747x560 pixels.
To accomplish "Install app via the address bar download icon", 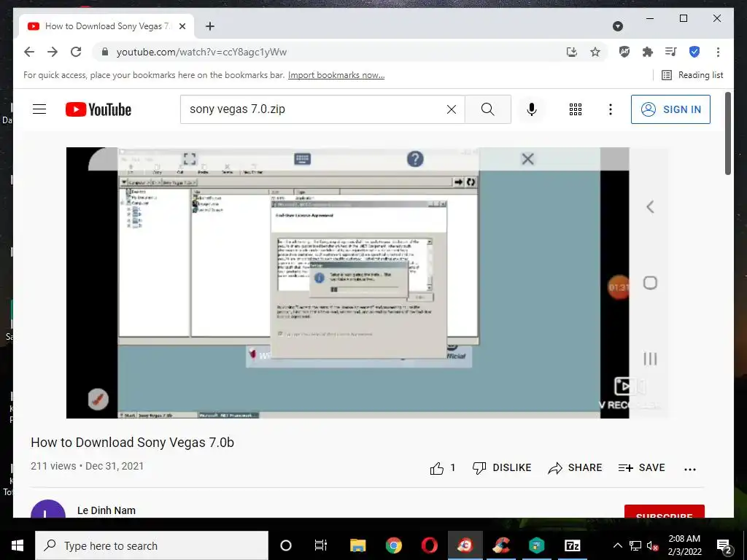I will pyautogui.click(x=572, y=52).
